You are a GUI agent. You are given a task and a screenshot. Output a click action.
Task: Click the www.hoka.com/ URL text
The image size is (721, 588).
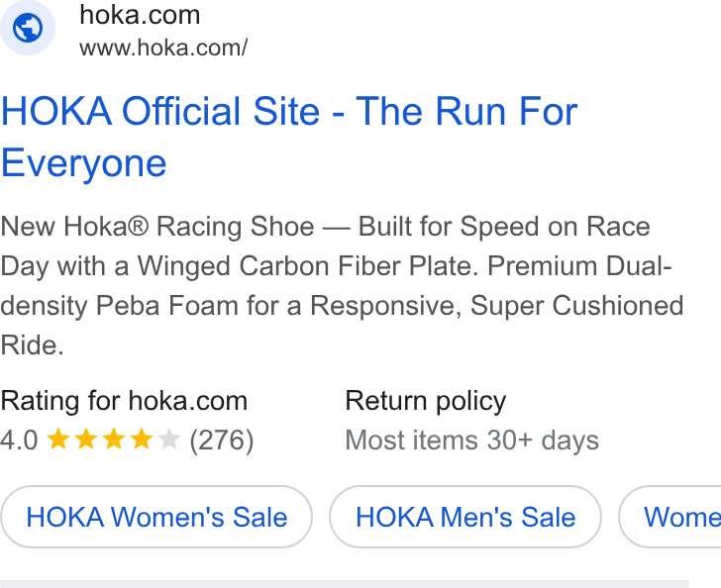pyautogui.click(x=163, y=48)
